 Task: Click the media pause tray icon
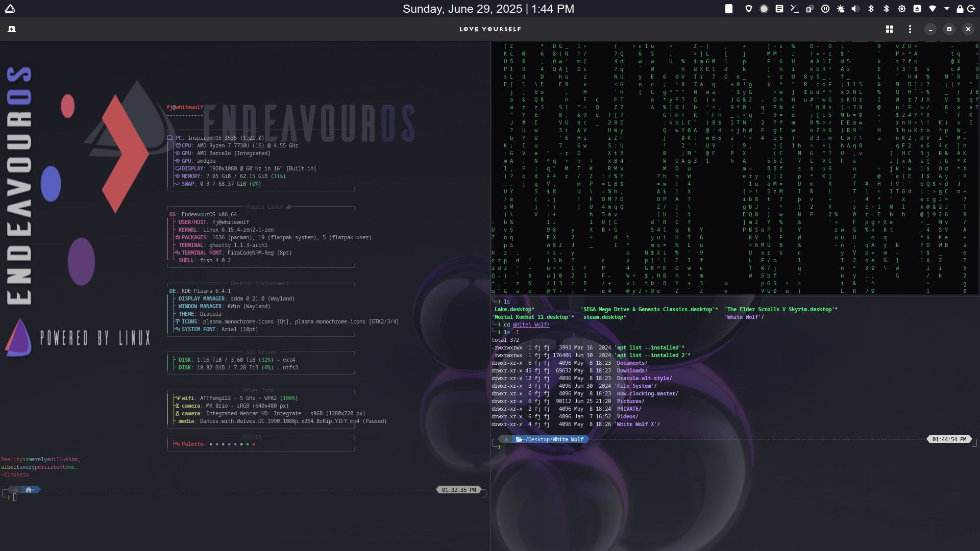pos(825,9)
